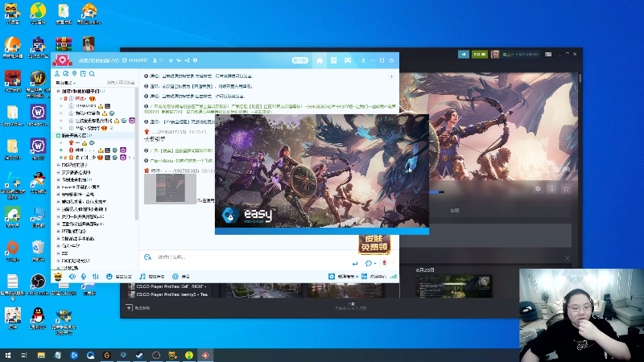The height and width of the screenshot is (362, 644).
Task: Open the template dropdown in YY bottom right
Action: [x=344, y=277]
